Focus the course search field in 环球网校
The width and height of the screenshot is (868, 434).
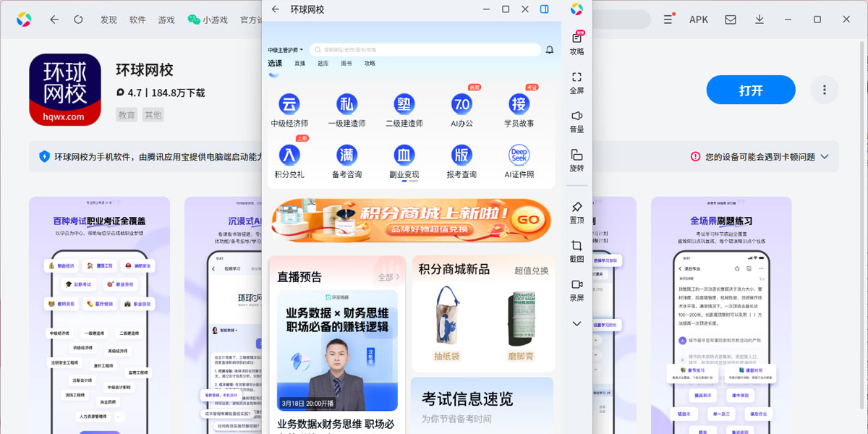425,50
